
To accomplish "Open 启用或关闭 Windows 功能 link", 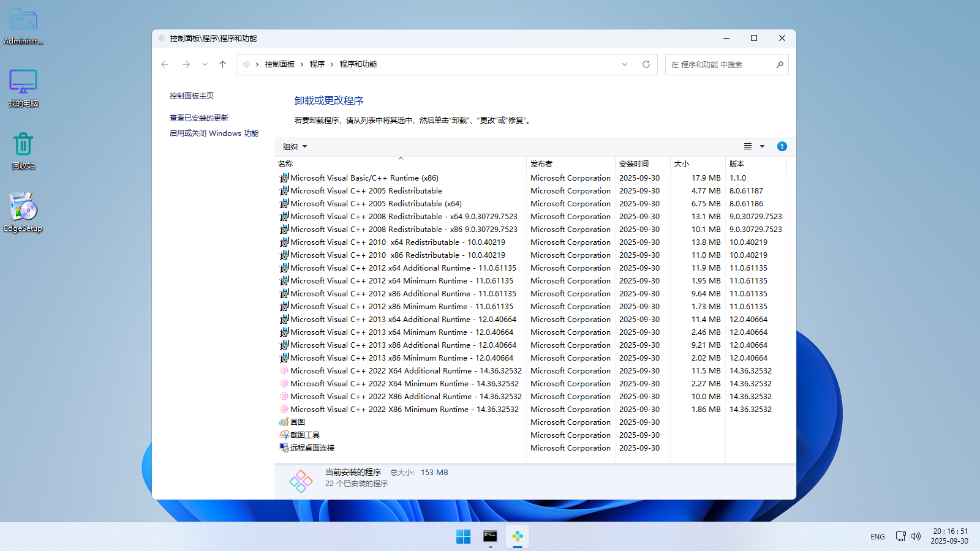I will click(214, 133).
